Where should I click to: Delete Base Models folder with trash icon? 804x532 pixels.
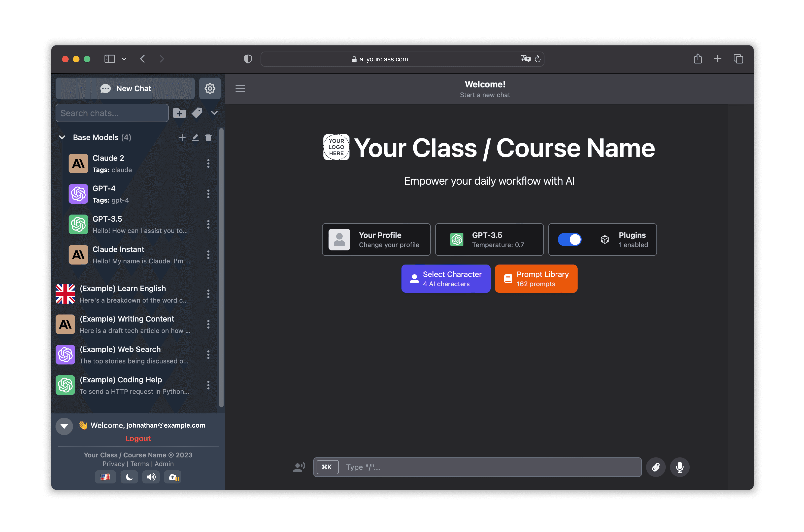[208, 137]
